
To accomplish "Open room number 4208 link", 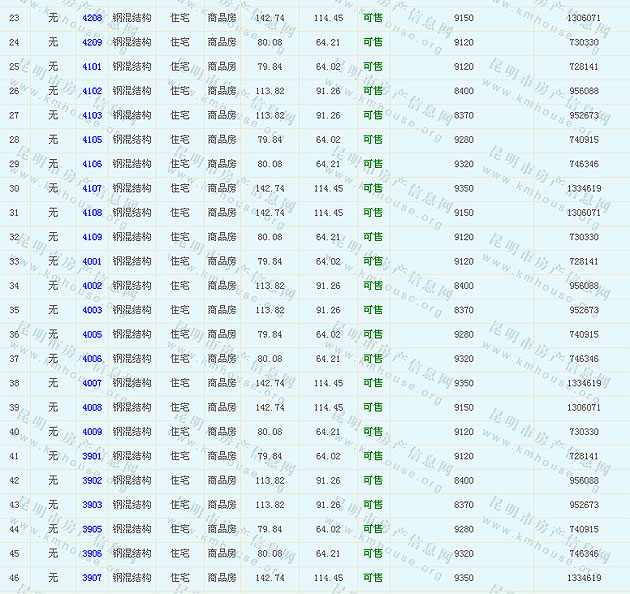I will [x=92, y=18].
